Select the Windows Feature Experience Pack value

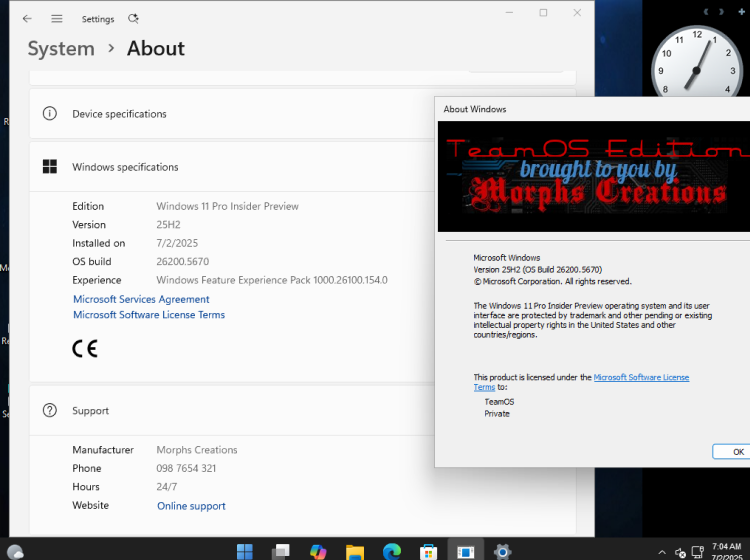pos(272,280)
